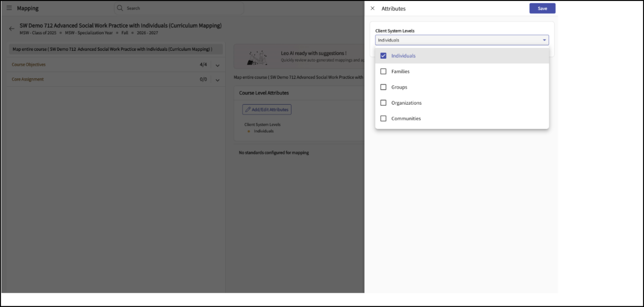Select the Communities option label
Image resolution: width=644 pixels, height=307 pixels.
(406, 119)
